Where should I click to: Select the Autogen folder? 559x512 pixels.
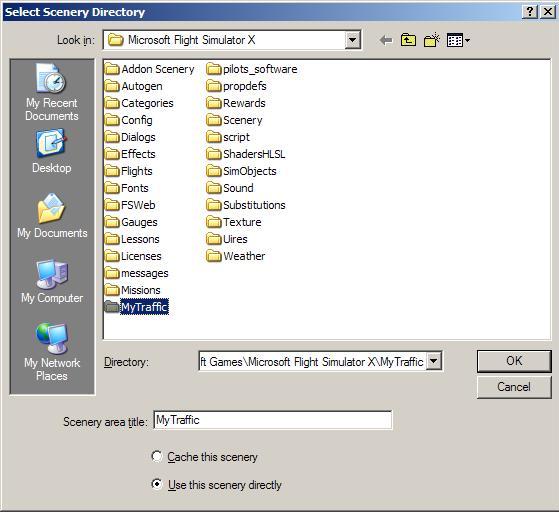pyautogui.click(x=134, y=86)
